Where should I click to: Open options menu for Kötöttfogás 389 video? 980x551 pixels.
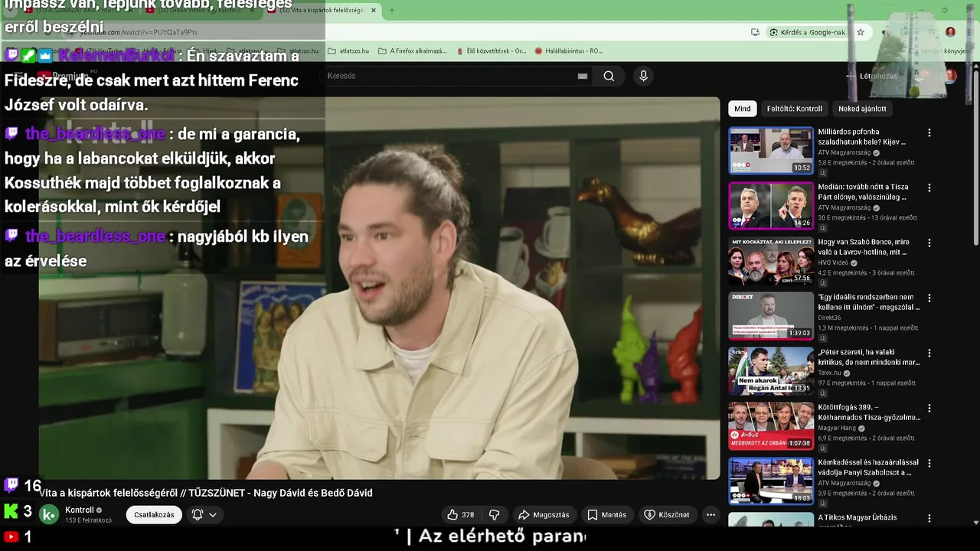[929, 408]
